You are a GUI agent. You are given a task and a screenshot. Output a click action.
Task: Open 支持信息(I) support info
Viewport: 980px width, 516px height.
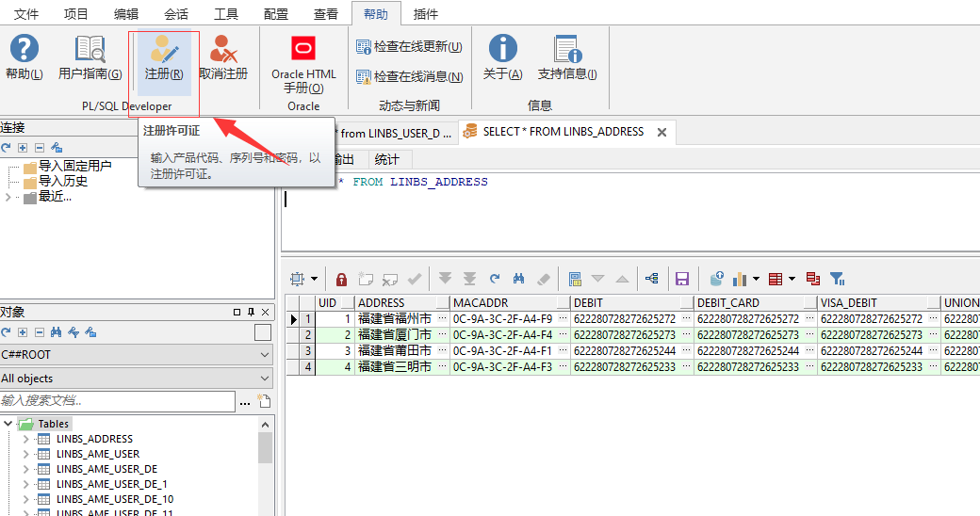pos(567,57)
